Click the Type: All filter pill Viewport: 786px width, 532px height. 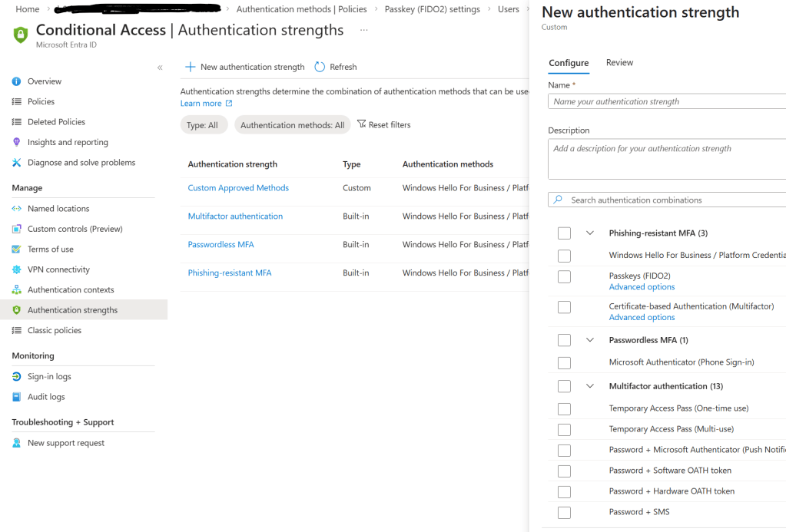click(x=203, y=125)
